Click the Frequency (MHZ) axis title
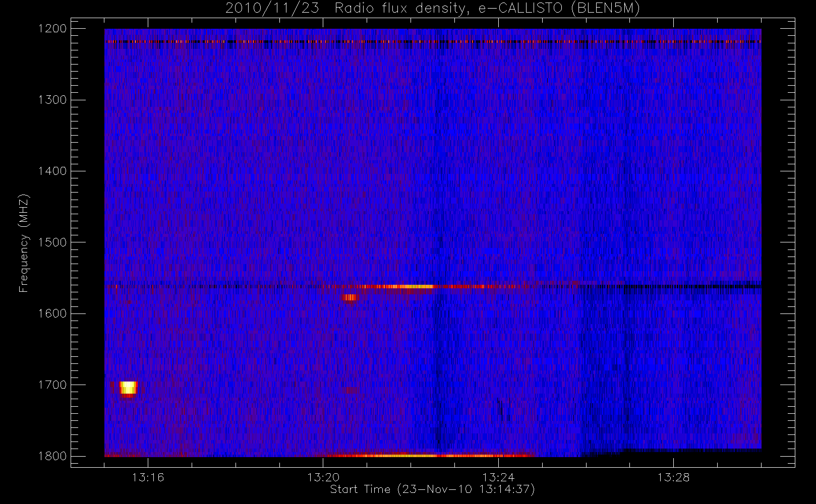Viewport: 816px width, 504px height. pyautogui.click(x=24, y=243)
